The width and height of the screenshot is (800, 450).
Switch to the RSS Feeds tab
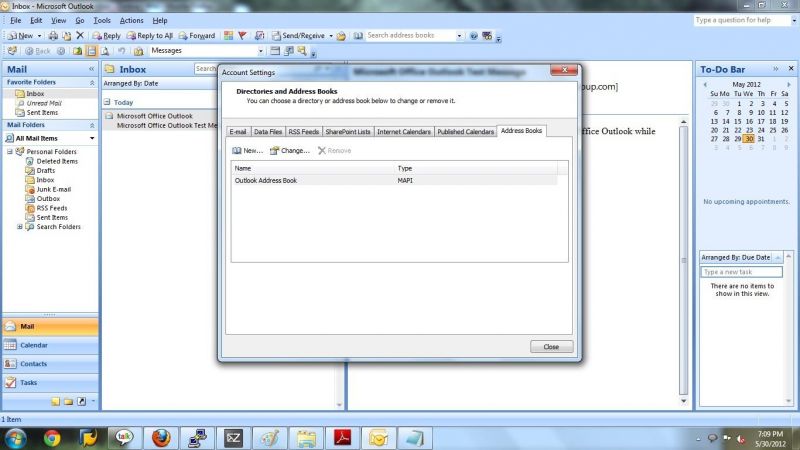[x=304, y=132]
